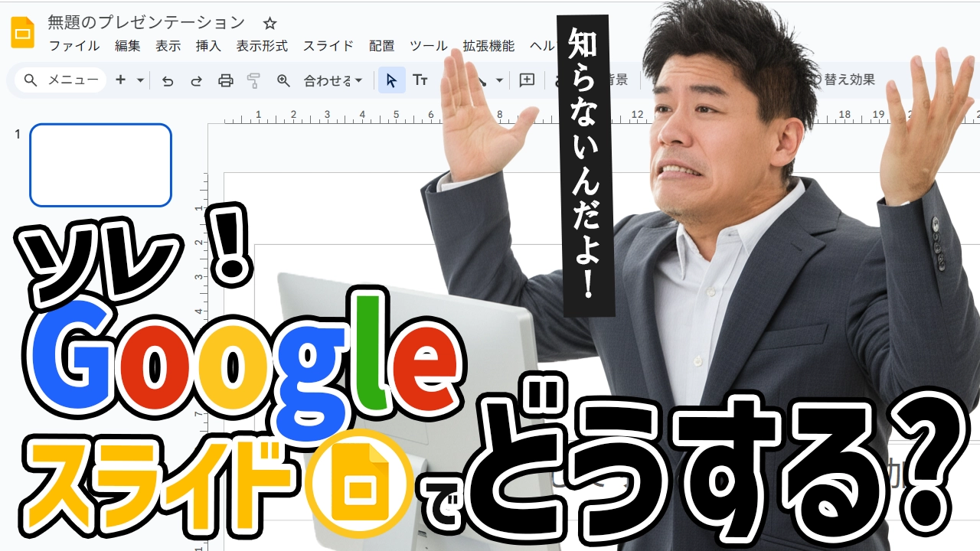Click the Zoom magnifier icon

coord(283,80)
